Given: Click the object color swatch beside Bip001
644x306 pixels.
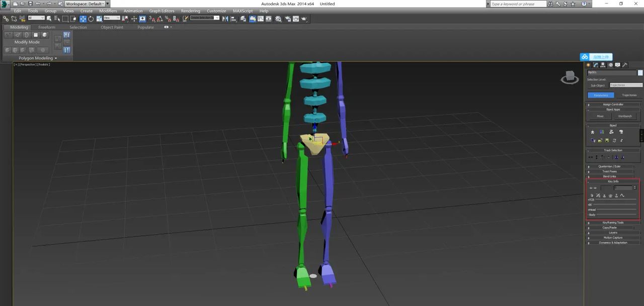Looking at the screenshot, I should click(639, 72).
